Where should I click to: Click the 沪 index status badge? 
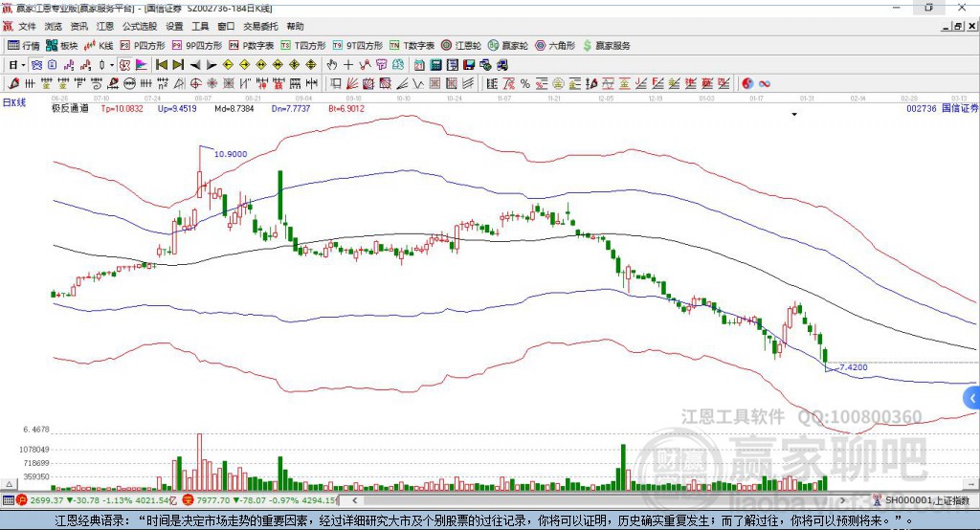22,500
